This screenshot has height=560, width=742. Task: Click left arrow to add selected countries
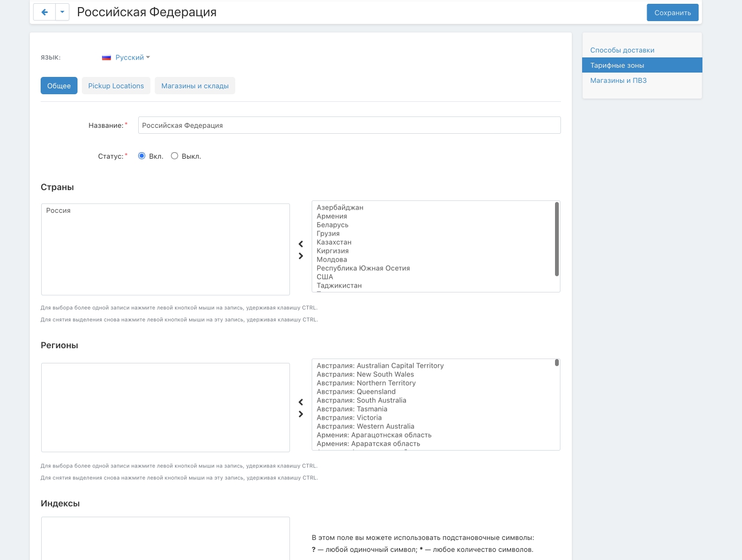click(x=301, y=244)
